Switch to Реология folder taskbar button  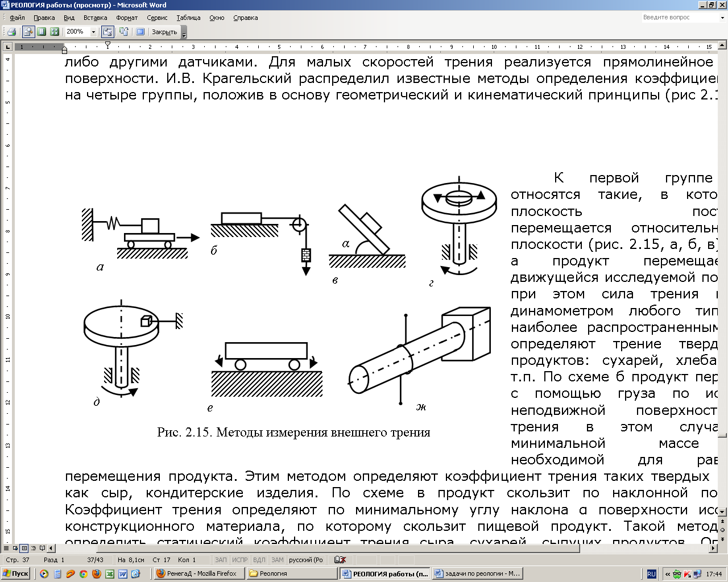point(292,573)
